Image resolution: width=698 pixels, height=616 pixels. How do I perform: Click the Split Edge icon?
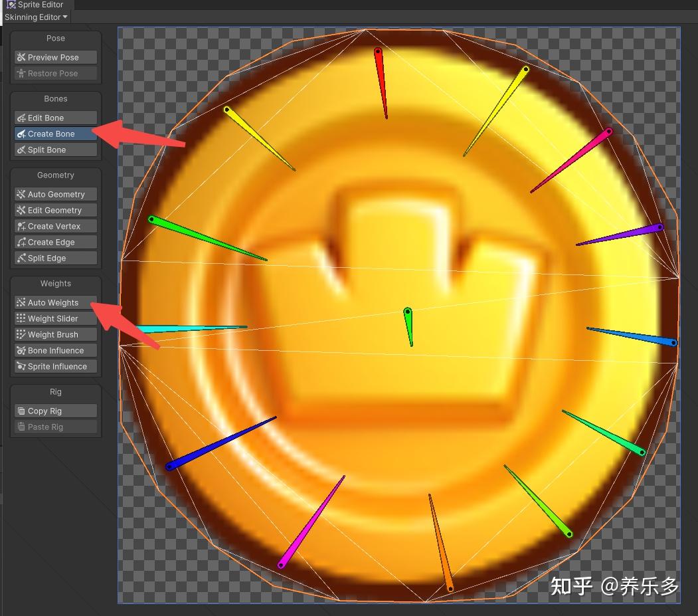point(21,258)
